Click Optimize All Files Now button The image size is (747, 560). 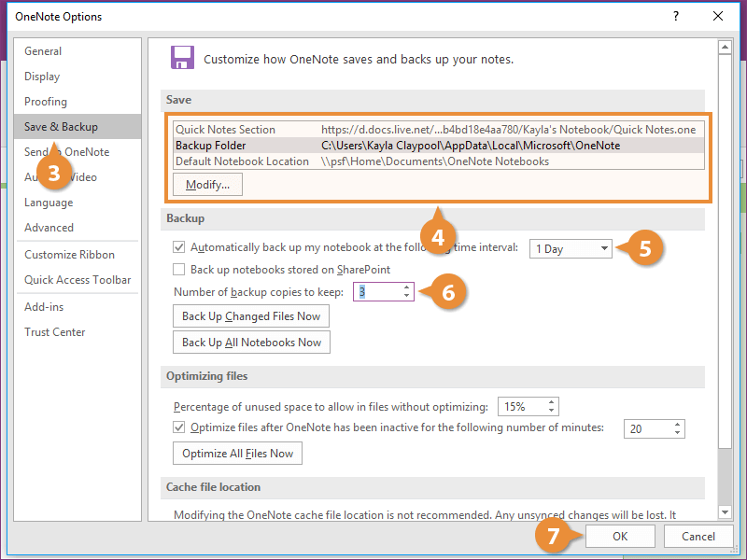(237, 454)
